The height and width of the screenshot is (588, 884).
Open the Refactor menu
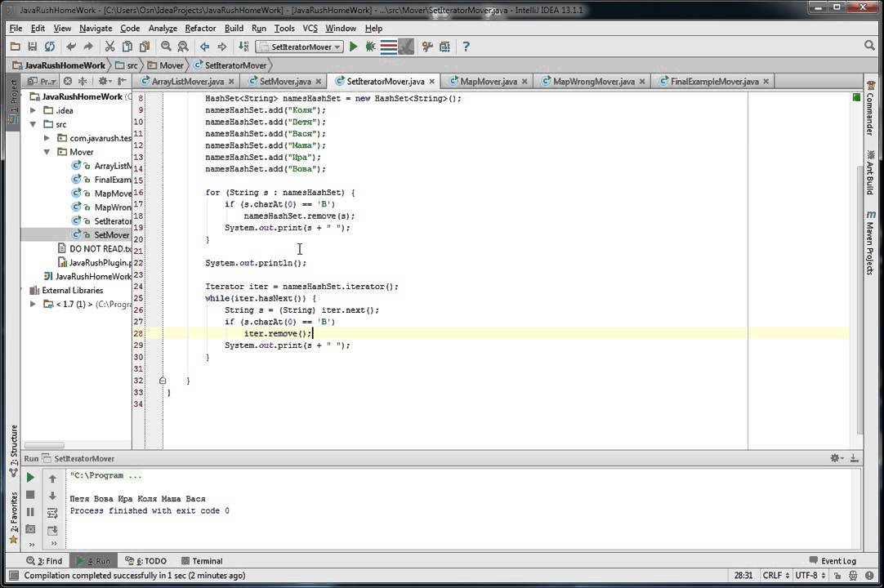(200, 29)
